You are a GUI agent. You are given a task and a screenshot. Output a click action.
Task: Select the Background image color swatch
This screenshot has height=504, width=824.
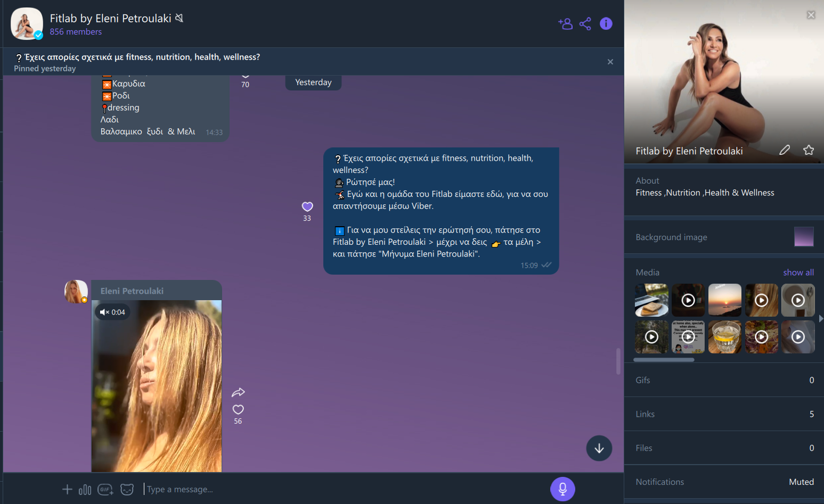[803, 237]
